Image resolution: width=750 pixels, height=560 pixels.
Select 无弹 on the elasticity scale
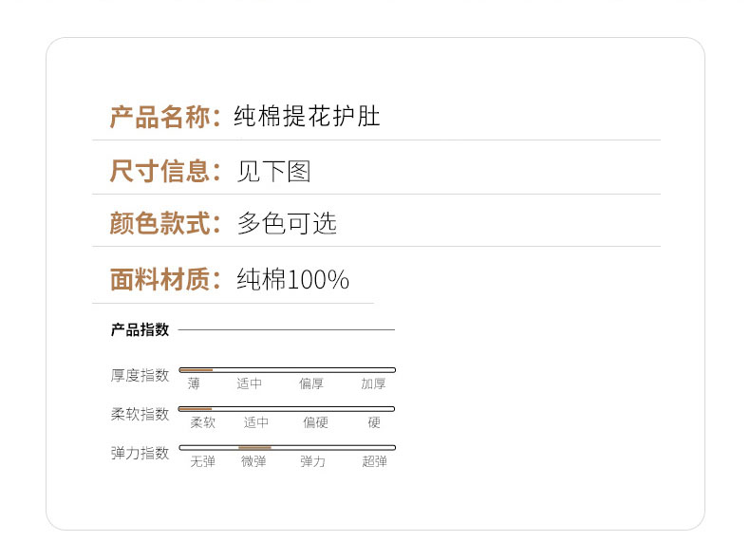[203, 461]
